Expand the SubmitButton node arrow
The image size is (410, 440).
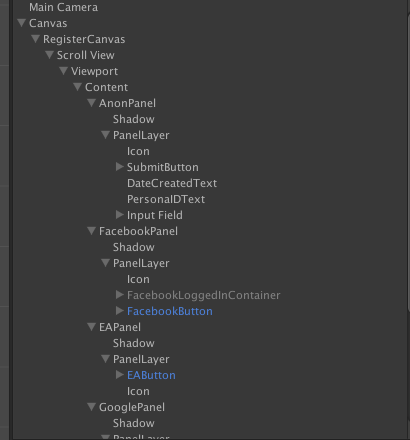coord(120,167)
